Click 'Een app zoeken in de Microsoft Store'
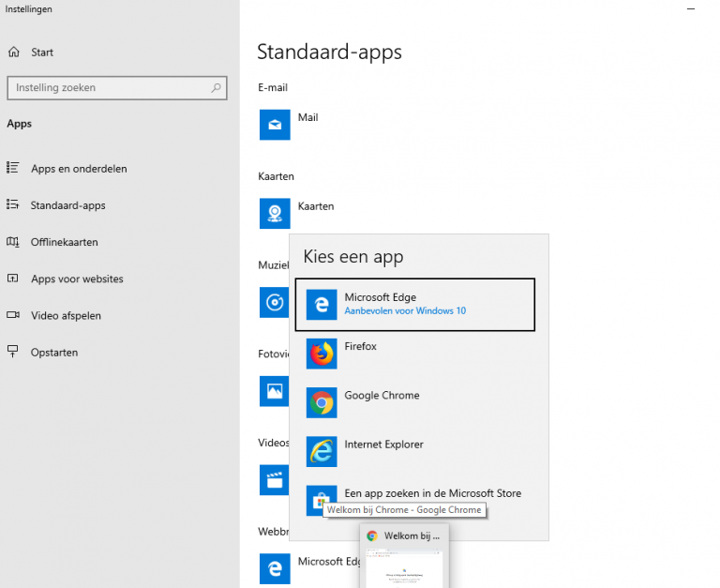This screenshot has width=720, height=588. coord(432,493)
